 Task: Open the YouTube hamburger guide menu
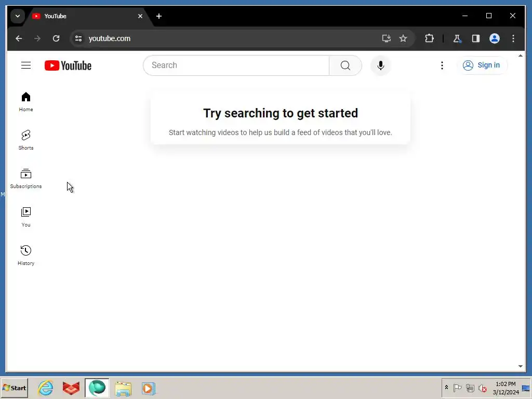click(x=26, y=65)
